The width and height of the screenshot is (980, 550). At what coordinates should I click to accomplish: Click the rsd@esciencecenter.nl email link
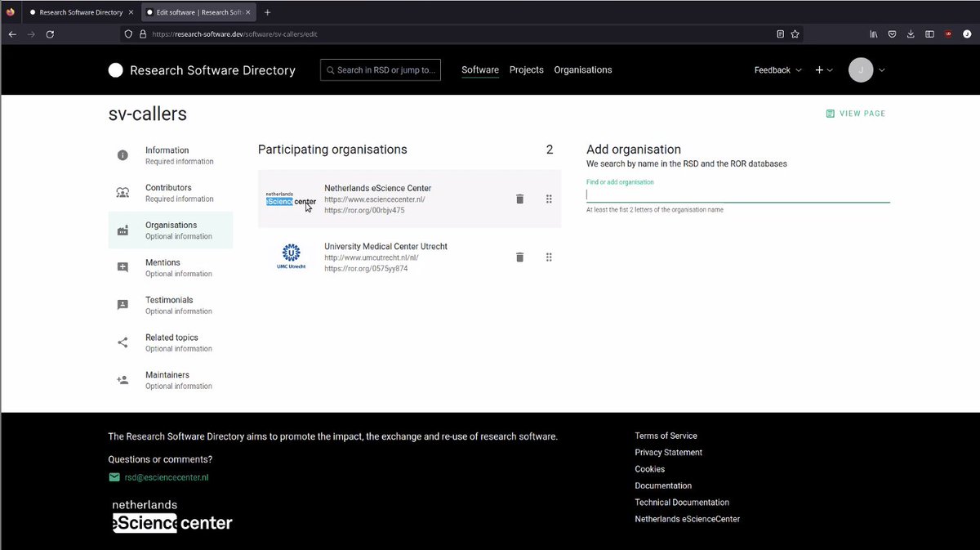click(167, 477)
